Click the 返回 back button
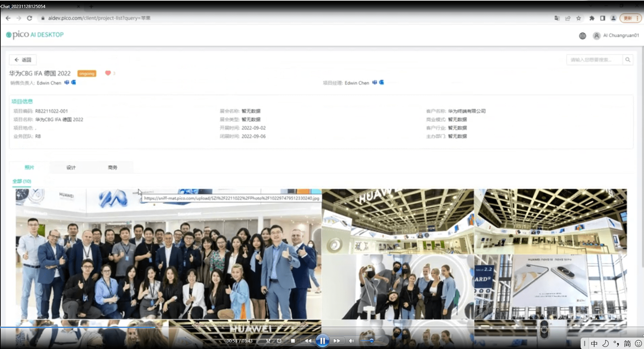The width and height of the screenshot is (644, 349). coord(23,60)
